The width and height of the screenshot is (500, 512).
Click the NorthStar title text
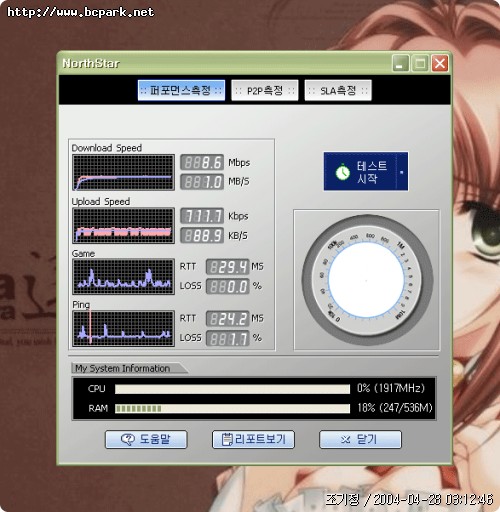91,63
